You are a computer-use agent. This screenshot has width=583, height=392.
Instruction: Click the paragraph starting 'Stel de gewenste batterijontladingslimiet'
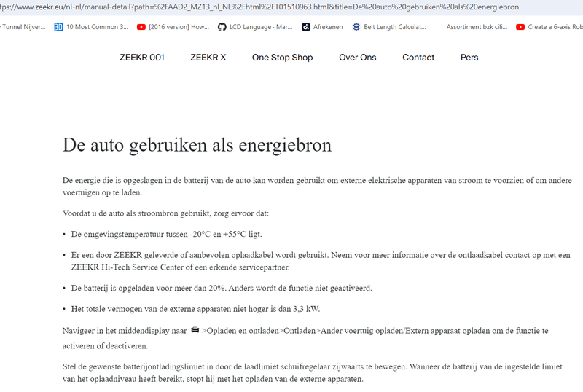coord(313,372)
